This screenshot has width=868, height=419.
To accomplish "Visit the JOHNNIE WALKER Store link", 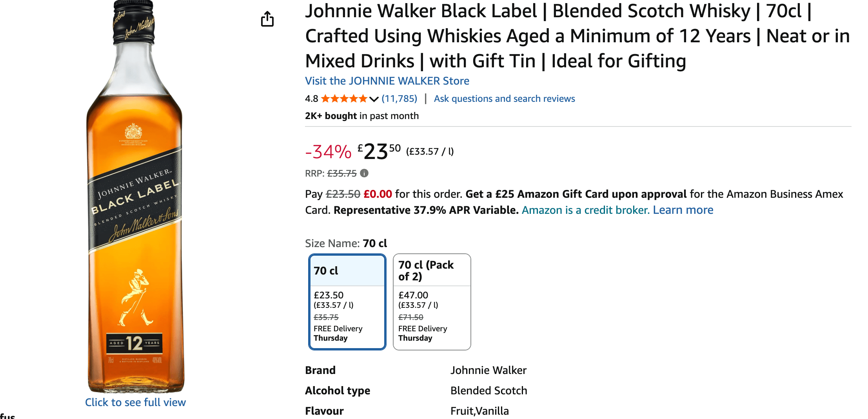I will point(387,81).
